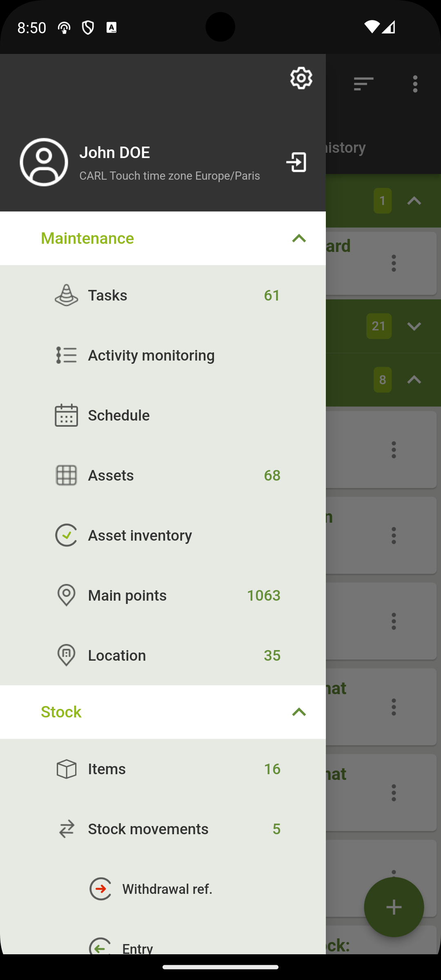
Task: Open Tasks via the traffic cone icon
Action: pos(66,295)
